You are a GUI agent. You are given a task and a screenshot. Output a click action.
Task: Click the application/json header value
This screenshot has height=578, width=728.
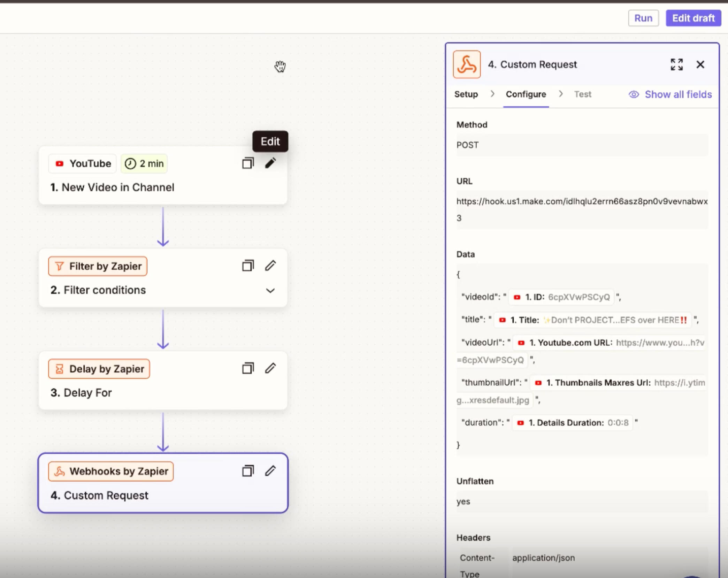tap(543, 557)
